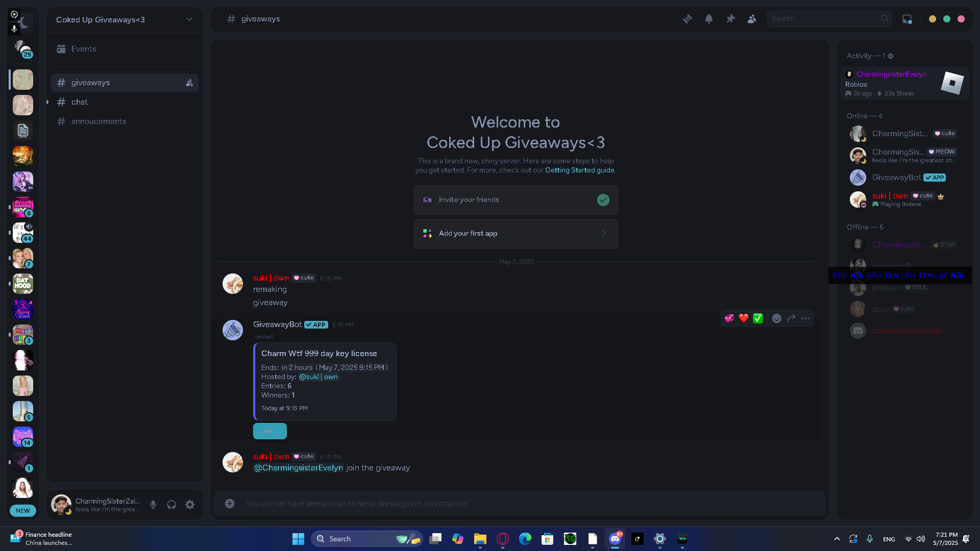
Task: Mute microphone in the user panel
Action: [x=153, y=505]
